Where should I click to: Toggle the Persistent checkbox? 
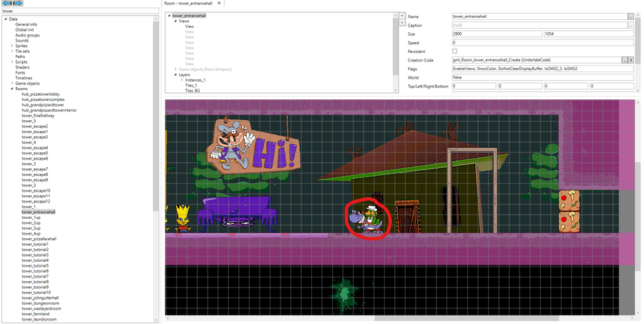(x=454, y=51)
